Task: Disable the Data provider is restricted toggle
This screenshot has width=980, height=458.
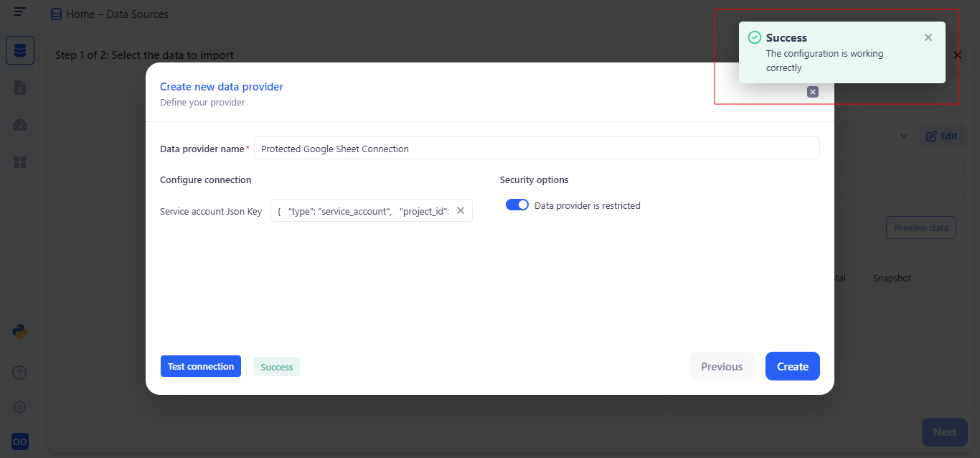Action: click(x=517, y=205)
